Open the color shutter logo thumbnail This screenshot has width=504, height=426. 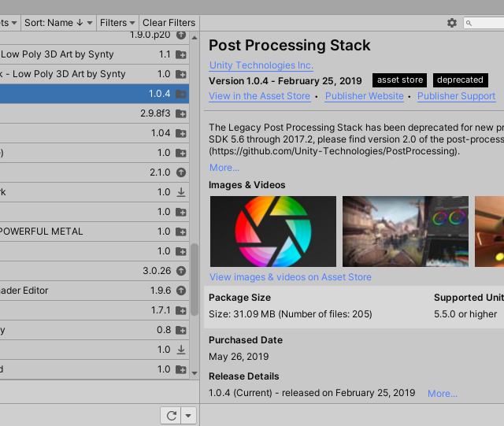pos(273,232)
